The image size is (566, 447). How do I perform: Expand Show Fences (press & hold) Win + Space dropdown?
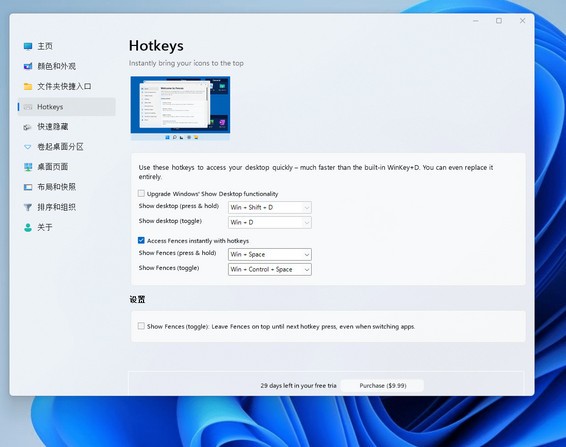pos(270,255)
